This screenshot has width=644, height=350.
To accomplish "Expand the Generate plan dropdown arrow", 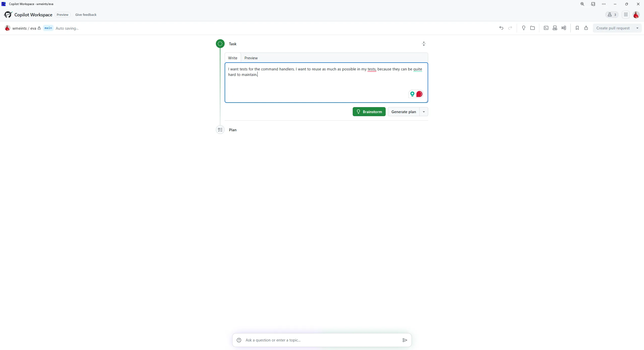I will pos(424,112).
